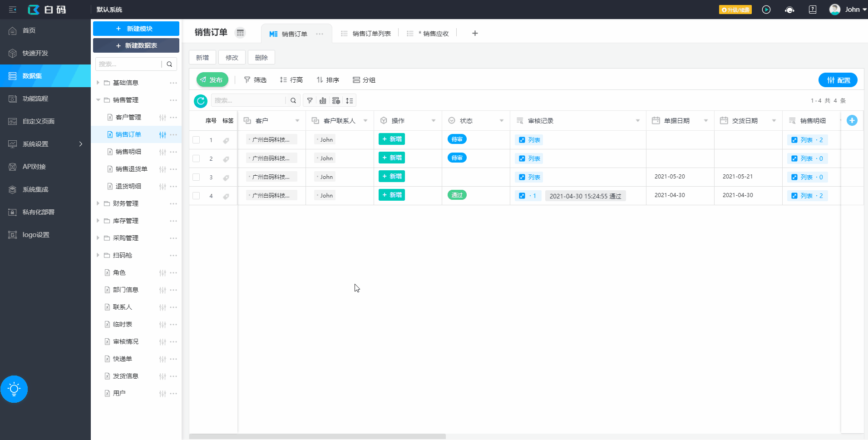The image size is (868, 440).
Task: Tick the checkbox for row 3
Action: 196,177
